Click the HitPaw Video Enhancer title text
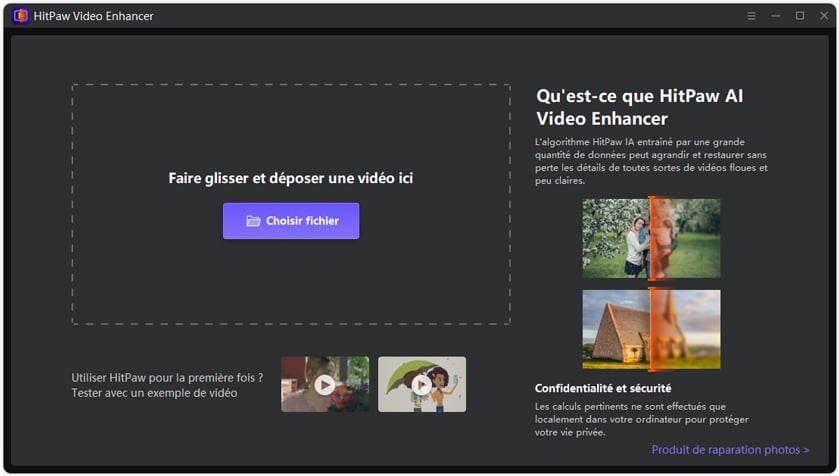The width and height of the screenshot is (839, 476). coord(94,16)
